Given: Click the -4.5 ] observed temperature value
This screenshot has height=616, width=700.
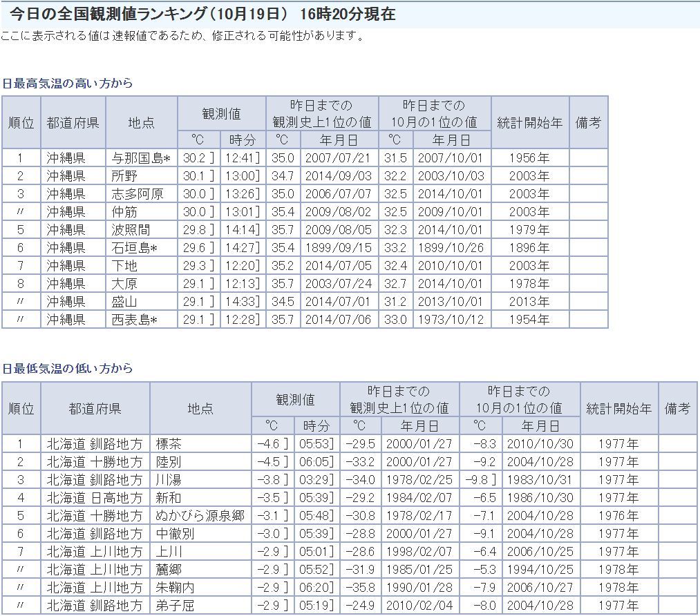Looking at the screenshot, I should [x=273, y=462].
